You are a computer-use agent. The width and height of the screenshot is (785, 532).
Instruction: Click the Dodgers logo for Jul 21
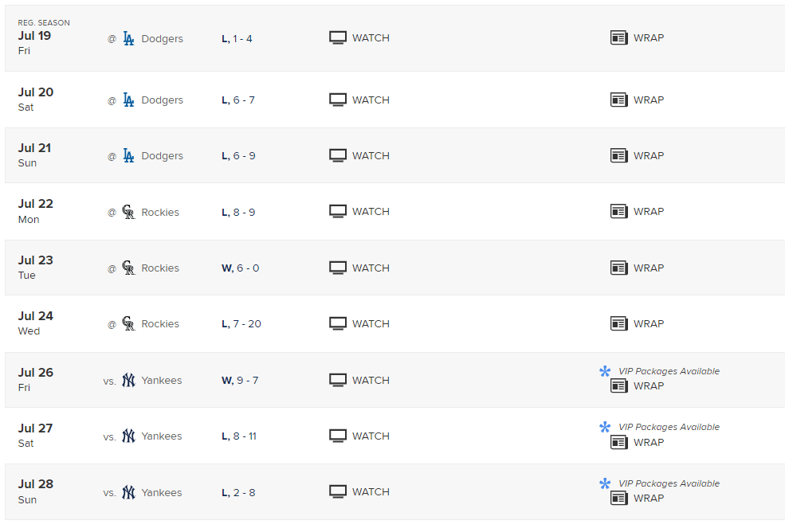click(128, 156)
